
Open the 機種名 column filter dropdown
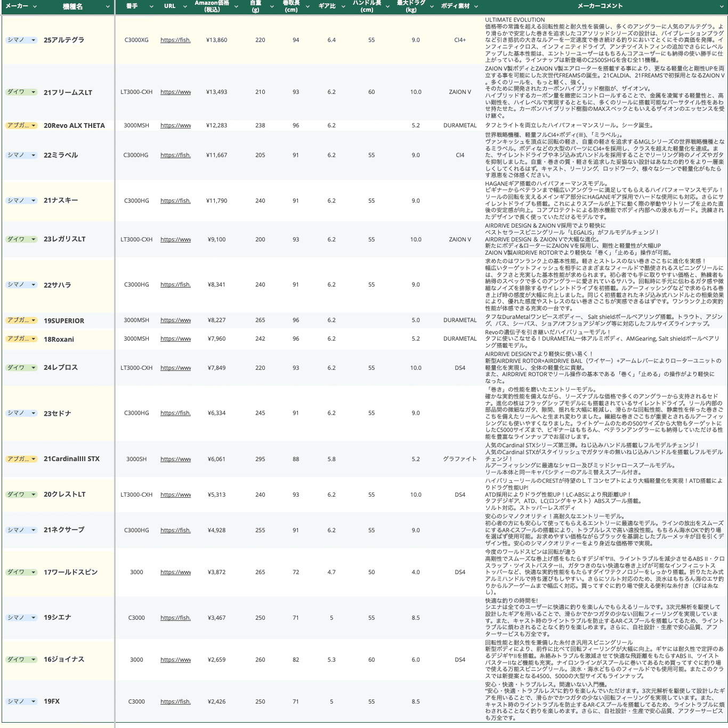tap(108, 6)
